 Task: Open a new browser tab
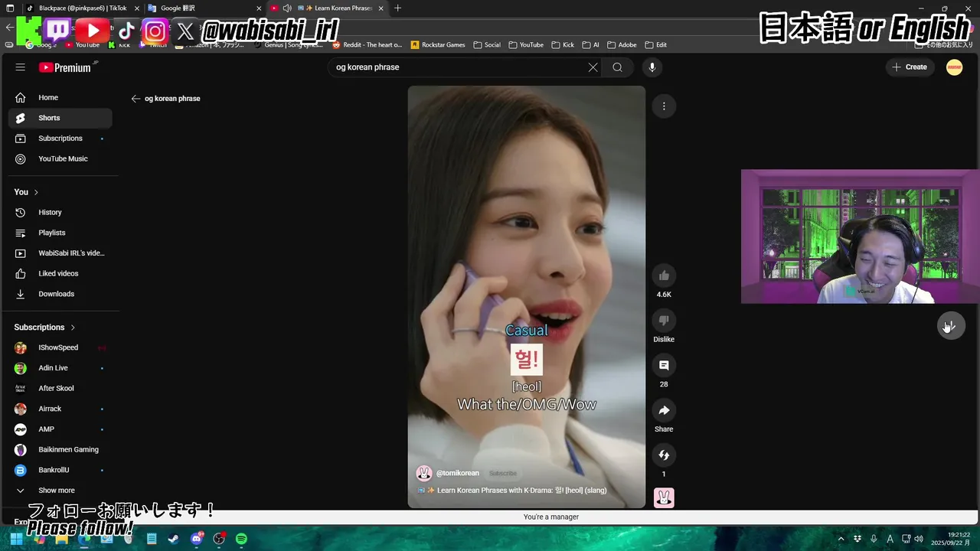(x=397, y=8)
